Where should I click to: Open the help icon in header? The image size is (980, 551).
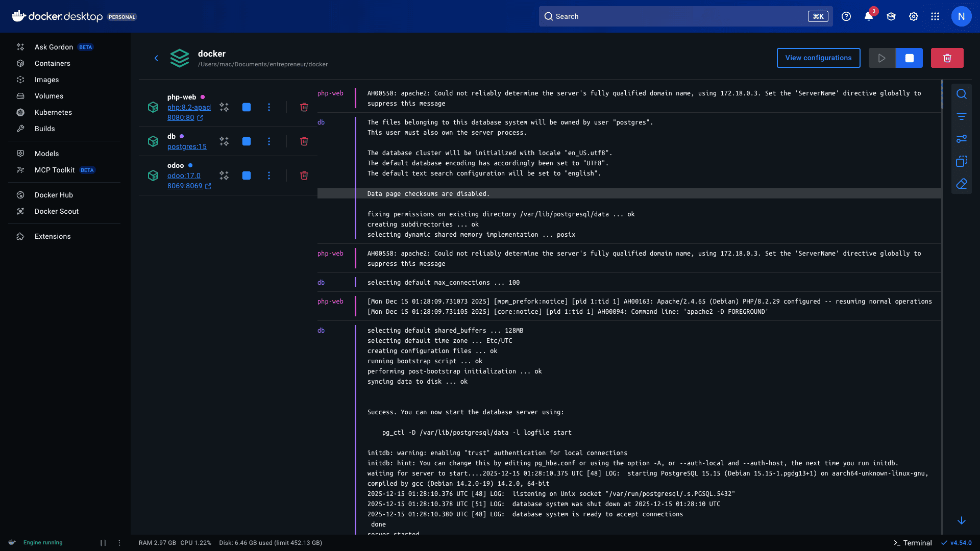click(x=846, y=16)
